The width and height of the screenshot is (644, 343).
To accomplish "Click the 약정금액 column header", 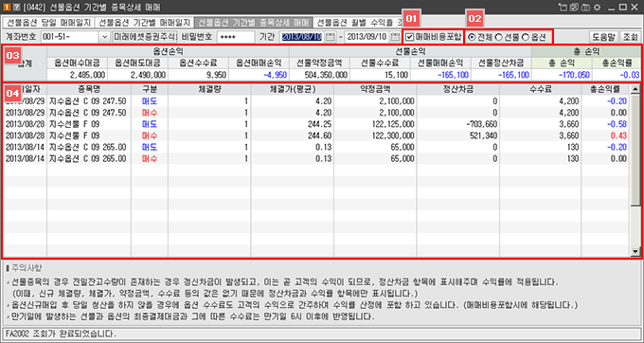I will click(375, 89).
